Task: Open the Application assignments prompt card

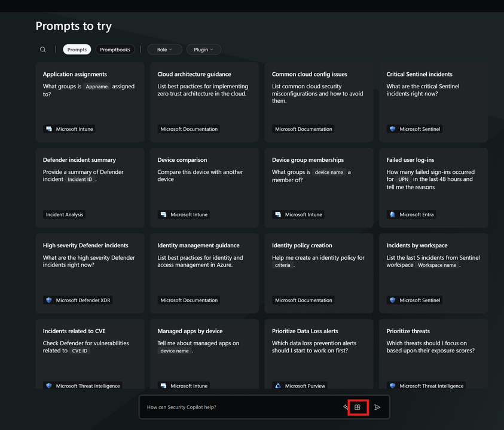Action: (90, 102)
